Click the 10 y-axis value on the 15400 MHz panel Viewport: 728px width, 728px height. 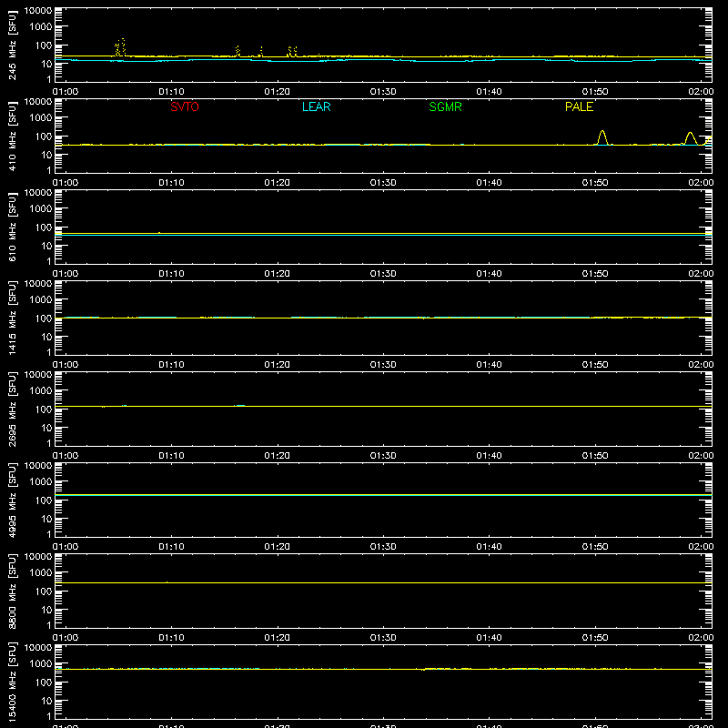(x=46, y=701)
